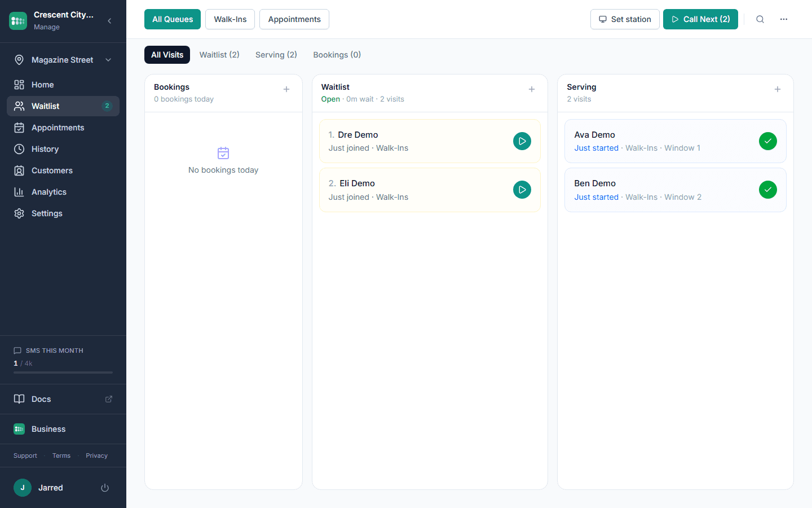Open the Analytics sidebar page
The width and height of the screenshot is (812, 508).
63,192
